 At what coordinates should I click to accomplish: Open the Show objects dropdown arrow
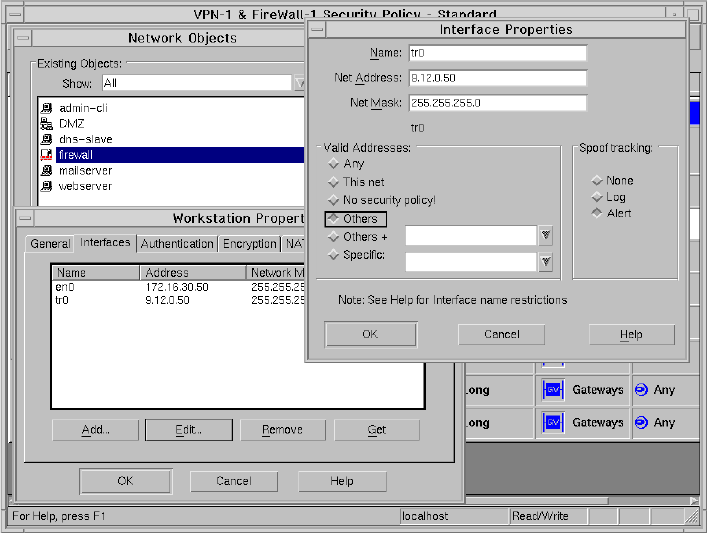[x=299, y=83]
